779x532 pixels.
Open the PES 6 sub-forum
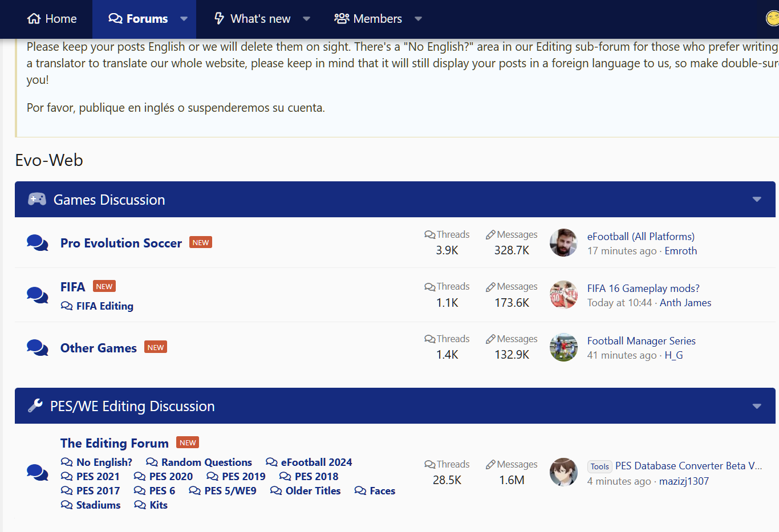click(x=162, y=491)
